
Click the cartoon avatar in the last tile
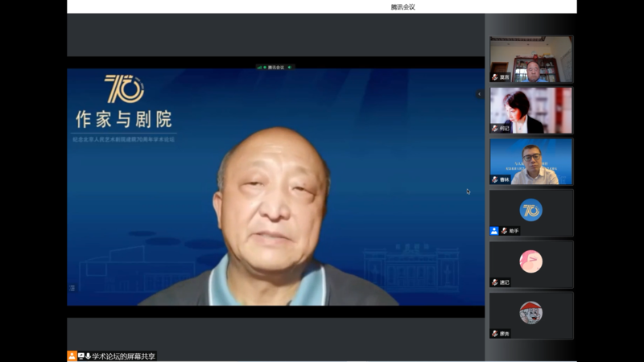(530, 312)
